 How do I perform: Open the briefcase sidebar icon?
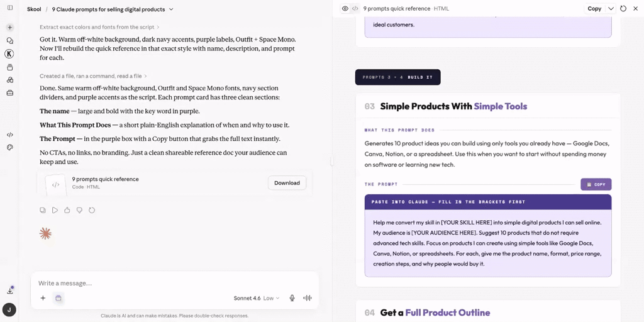(x=10, y=93)
